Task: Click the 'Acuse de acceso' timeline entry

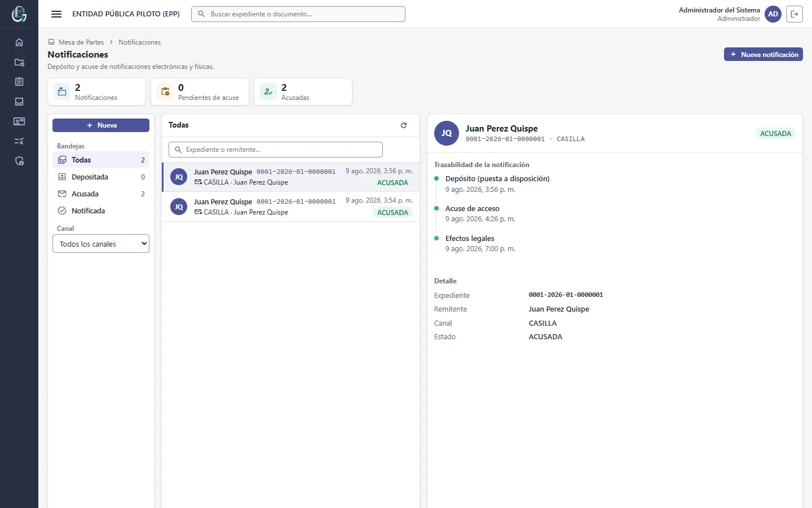Action: pyautogui.click(x=473, y=208)
